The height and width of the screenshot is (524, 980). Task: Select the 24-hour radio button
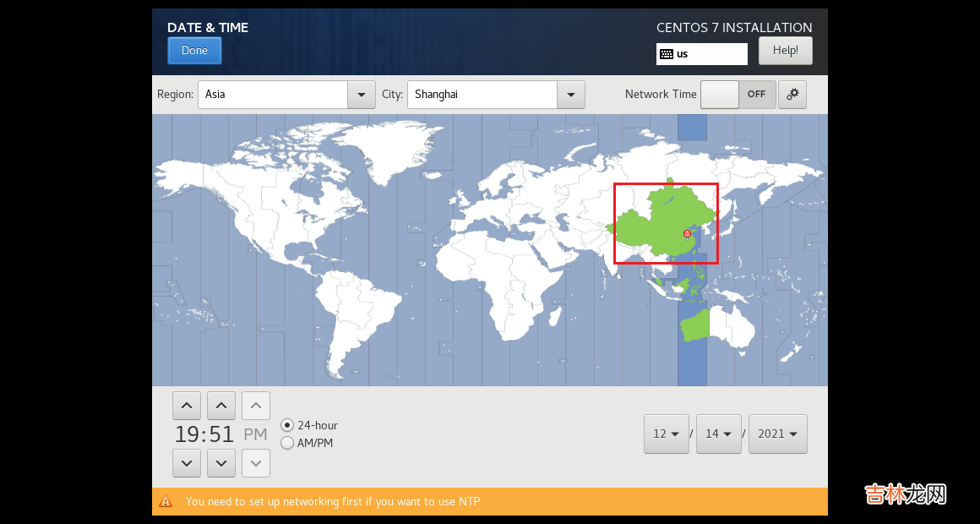click(287, 425)
